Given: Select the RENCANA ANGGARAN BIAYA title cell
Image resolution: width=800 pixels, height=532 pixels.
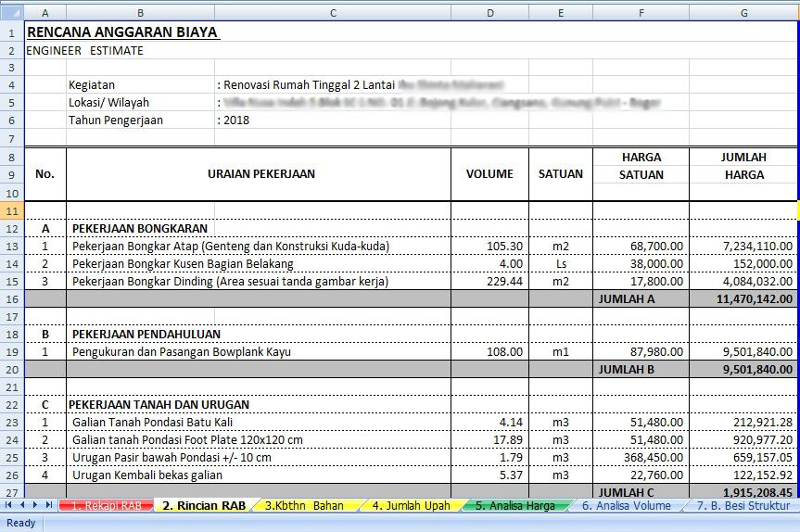Looking at the screenshot, I should coord(122,32).
